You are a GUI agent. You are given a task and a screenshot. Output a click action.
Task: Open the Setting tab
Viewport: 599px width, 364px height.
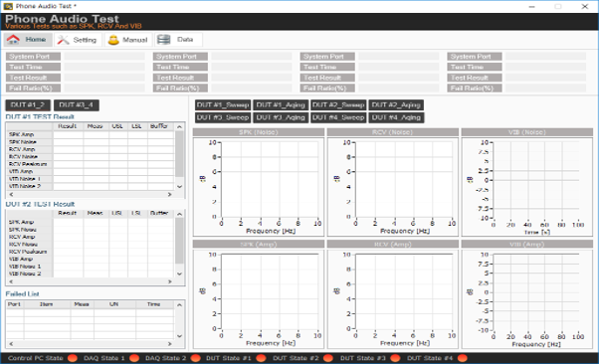pyautogui.click(x=78, y=40)
